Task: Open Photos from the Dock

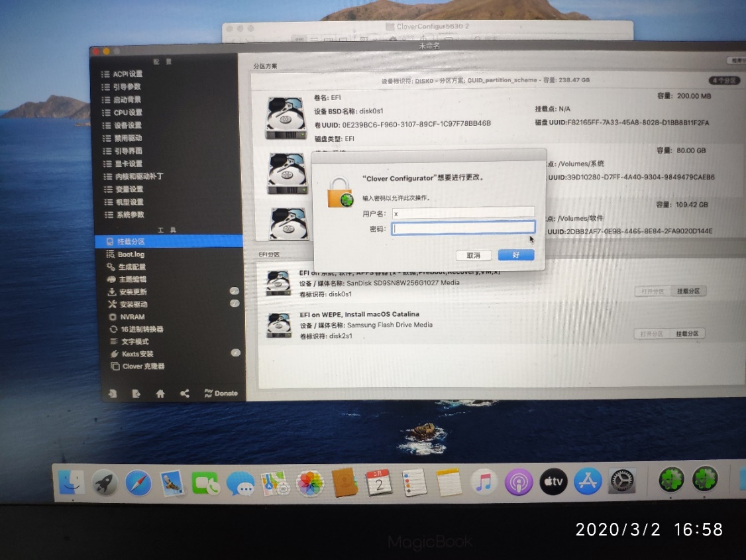Action: pos(309,483)
